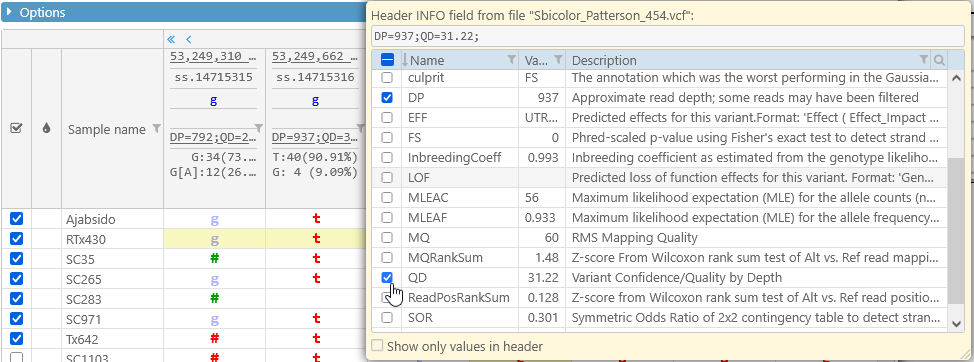Uncheck the DP field checkbox

click(x=387, y=97)
